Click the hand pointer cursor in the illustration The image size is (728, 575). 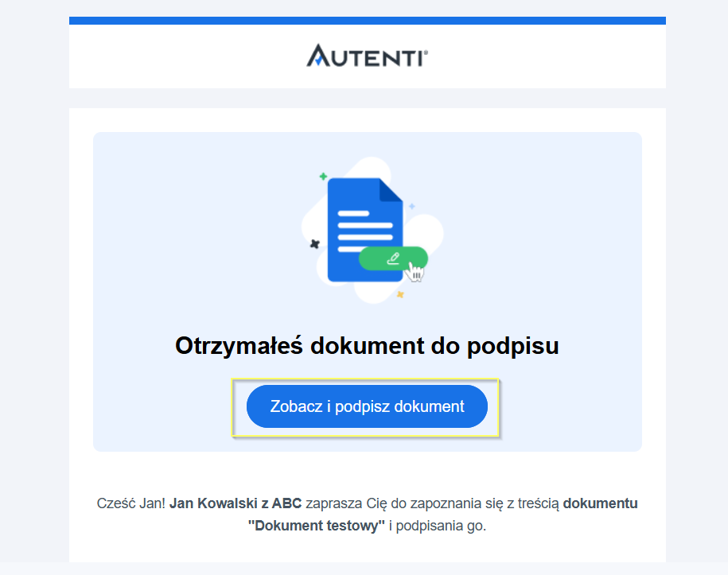coord(415,272)
